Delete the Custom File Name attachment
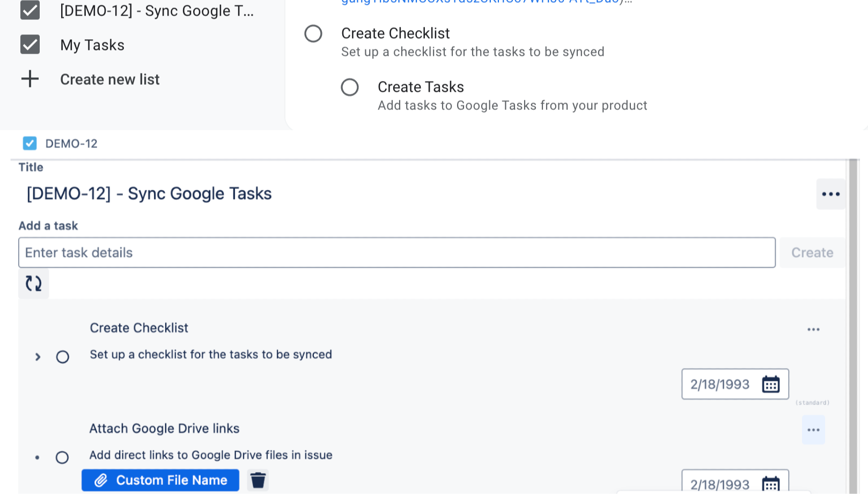Image resolution: width=868 pixels, height=494 pixels. (258, 480)
